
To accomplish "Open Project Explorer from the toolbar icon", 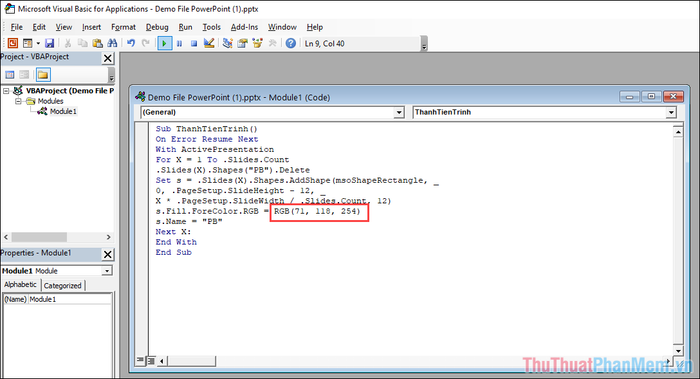I will coord(228,43).
